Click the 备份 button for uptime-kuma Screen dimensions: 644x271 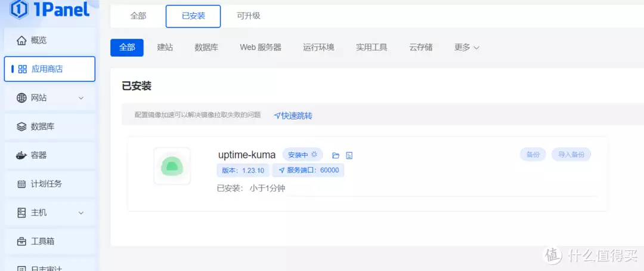click(x=532, y=155)
